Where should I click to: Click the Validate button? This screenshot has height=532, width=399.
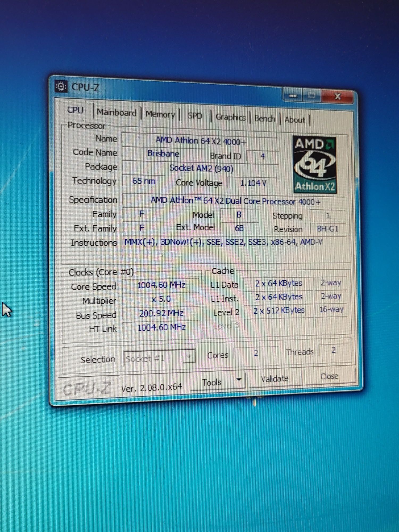275,379
